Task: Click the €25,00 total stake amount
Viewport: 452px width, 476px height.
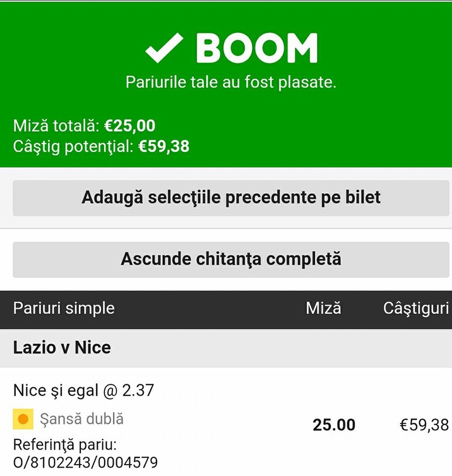Action: tap(130, 126)
